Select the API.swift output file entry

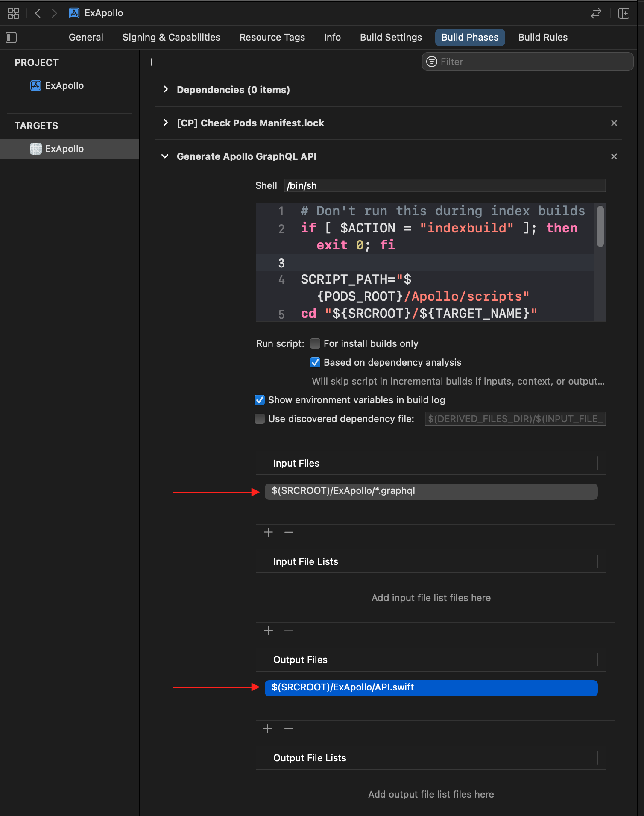click(x=431, y=688)
